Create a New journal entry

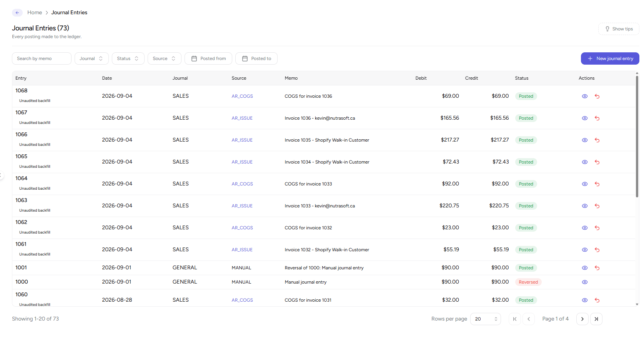click(610, 58)
